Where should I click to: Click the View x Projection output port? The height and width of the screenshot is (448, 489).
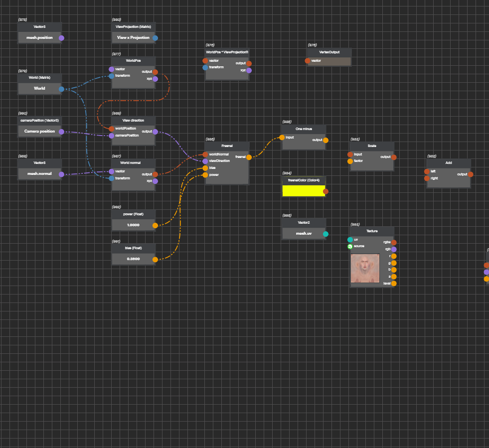(155, 38)
